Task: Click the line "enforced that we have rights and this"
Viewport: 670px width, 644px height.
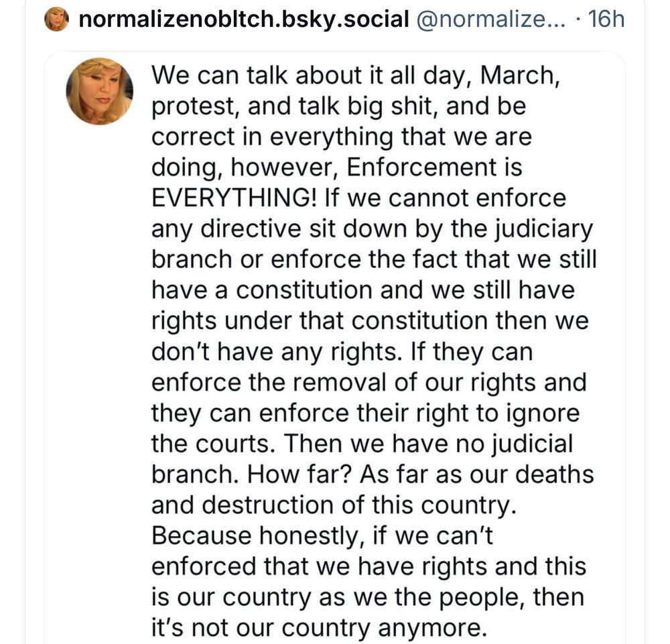Action: pos(368,567)
